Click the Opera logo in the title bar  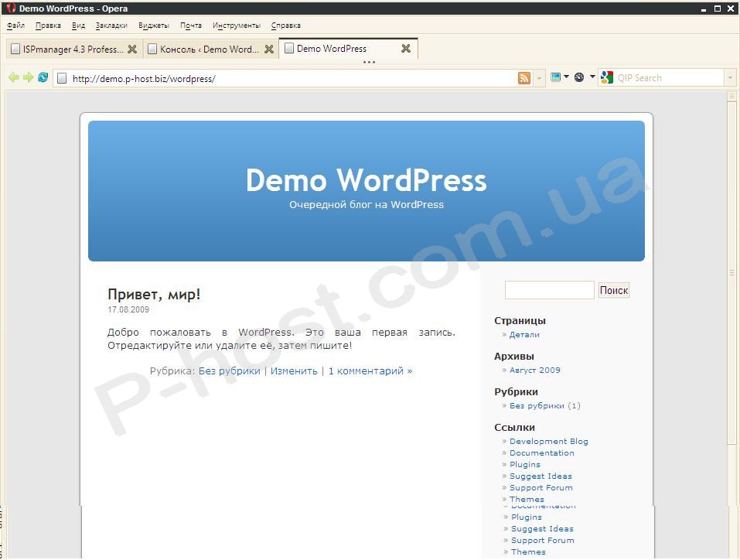tap(11, 8)
